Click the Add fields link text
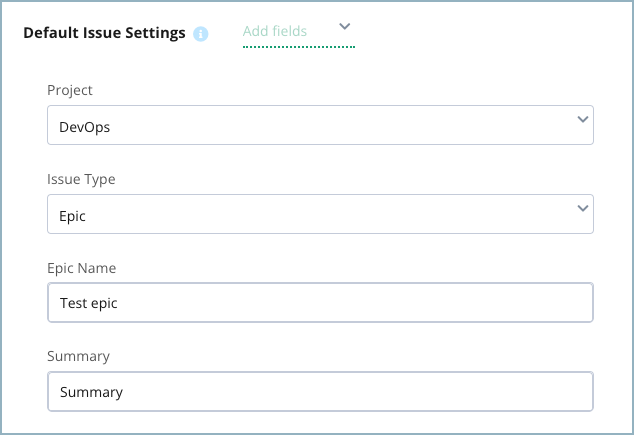 click(x=275, y=31)
